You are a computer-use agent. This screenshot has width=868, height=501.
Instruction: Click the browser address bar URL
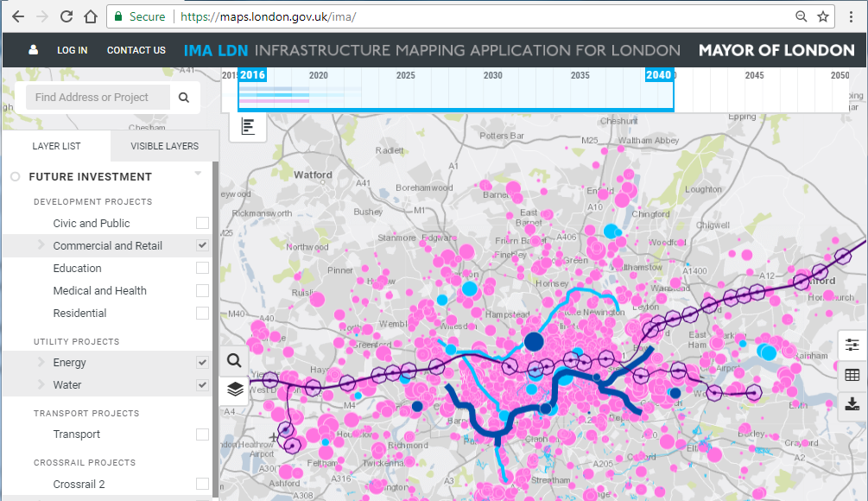click(x=268, y=16)
